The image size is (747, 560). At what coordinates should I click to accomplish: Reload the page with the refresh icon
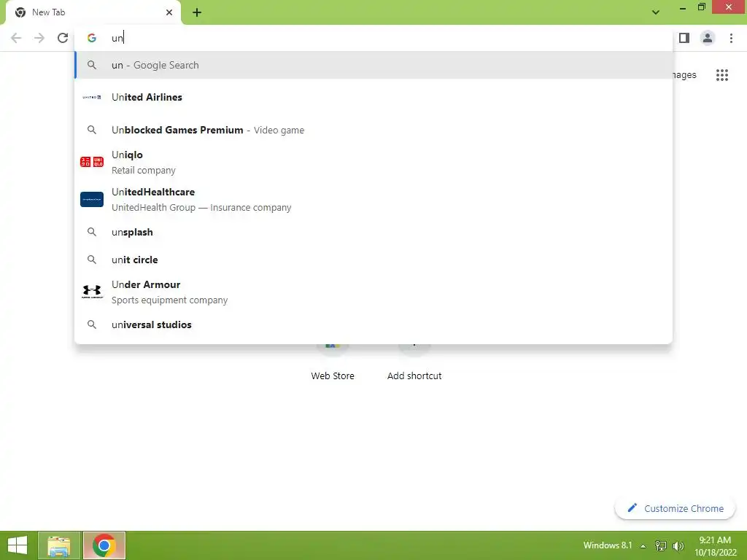(63, 38)
